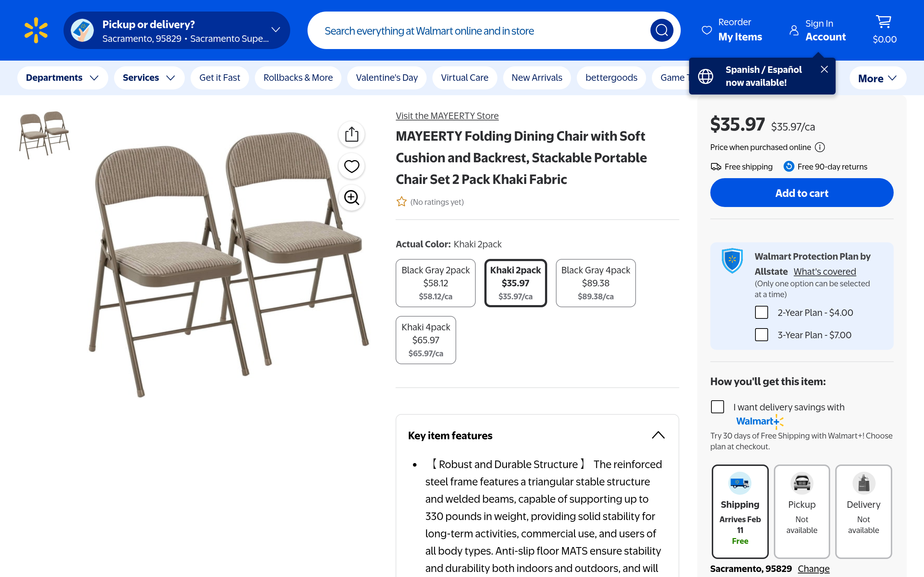The image size is (924, 577).
Task: Open the Rollbacks & More tab
Action: (x=298, y=78)
